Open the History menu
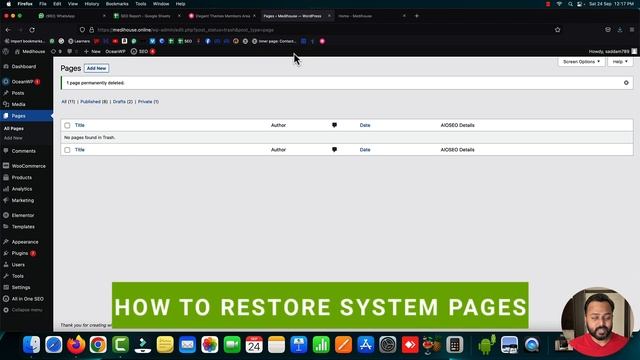 pyautogui.click(x=91, y=4)
